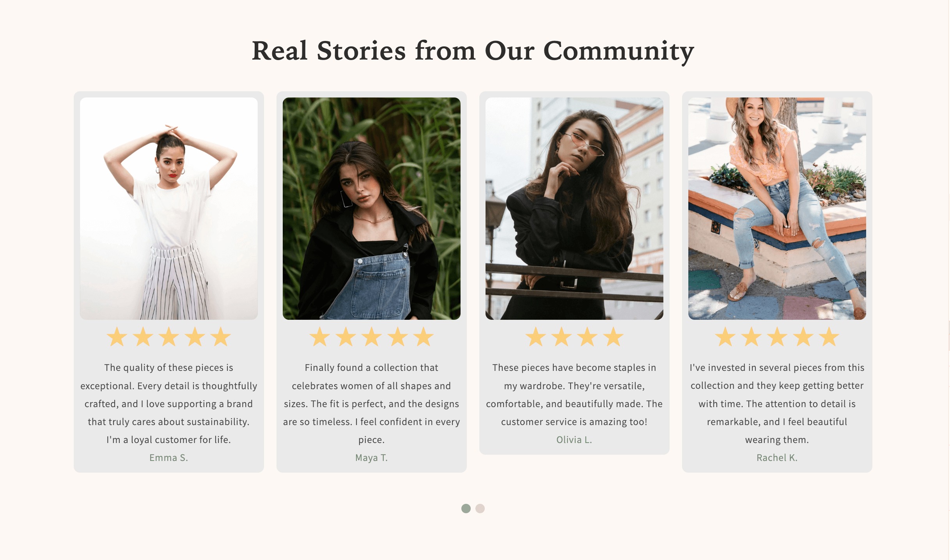950x560 pixels.
Task: Select the first carousel pagination dot
Action: pyautogui.click(x=467, y=508)
